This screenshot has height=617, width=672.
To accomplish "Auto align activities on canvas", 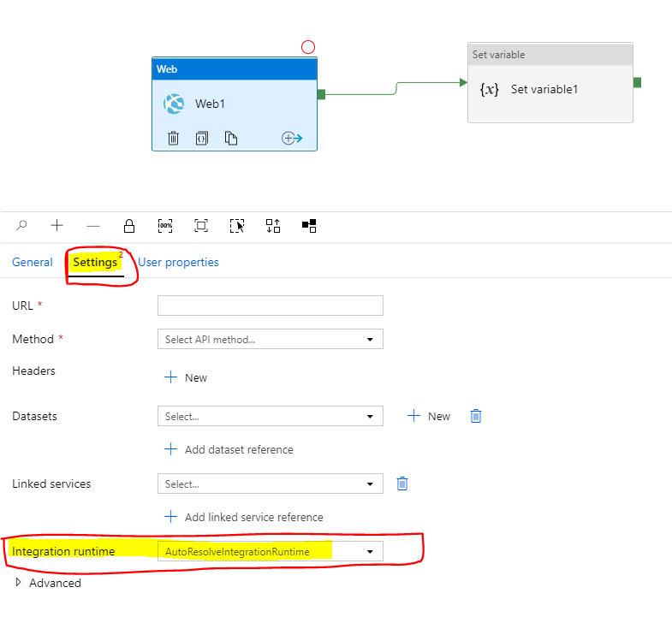I will (273, 225).
